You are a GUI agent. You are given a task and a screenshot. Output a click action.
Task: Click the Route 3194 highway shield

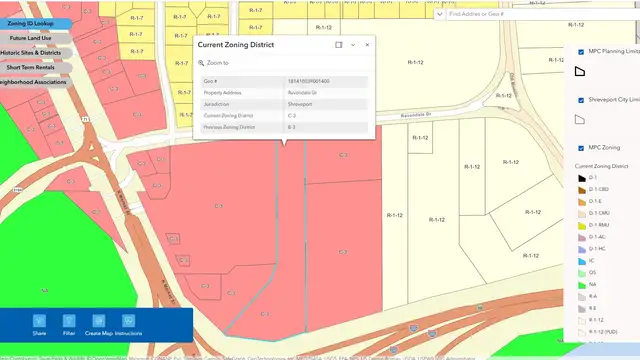18,190
